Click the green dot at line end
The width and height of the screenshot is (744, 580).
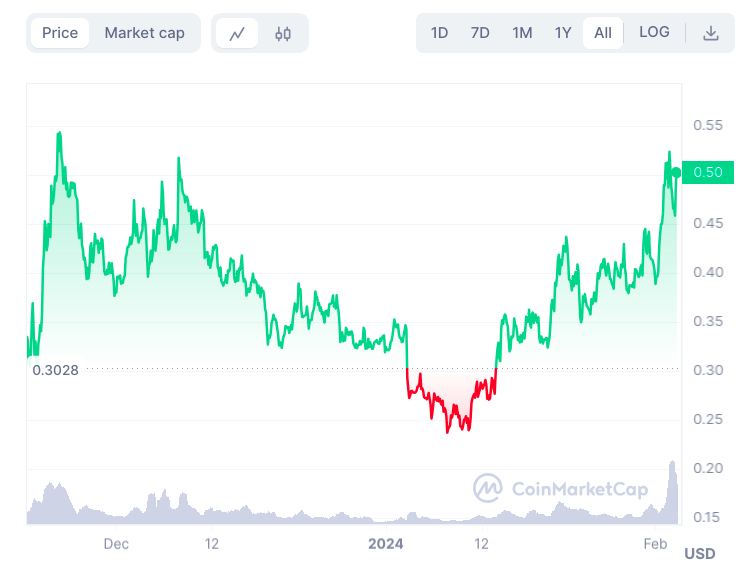[x=676, y=173]
